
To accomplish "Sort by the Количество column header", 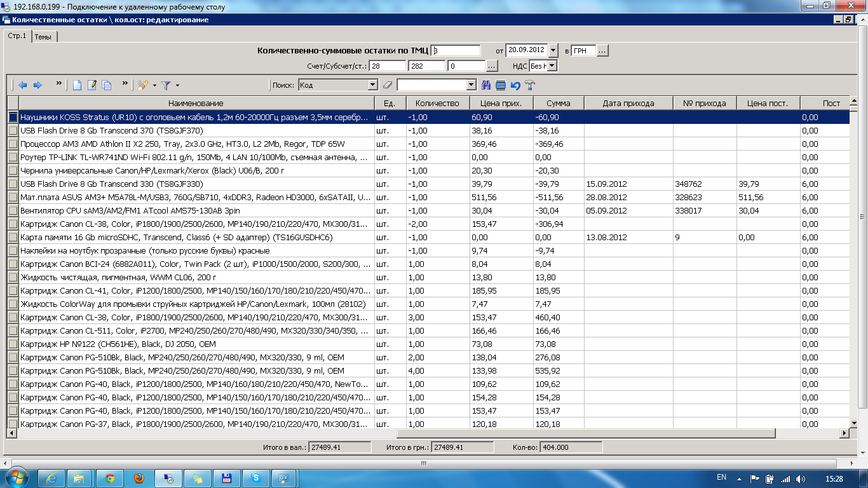I will tap(438, 103).
